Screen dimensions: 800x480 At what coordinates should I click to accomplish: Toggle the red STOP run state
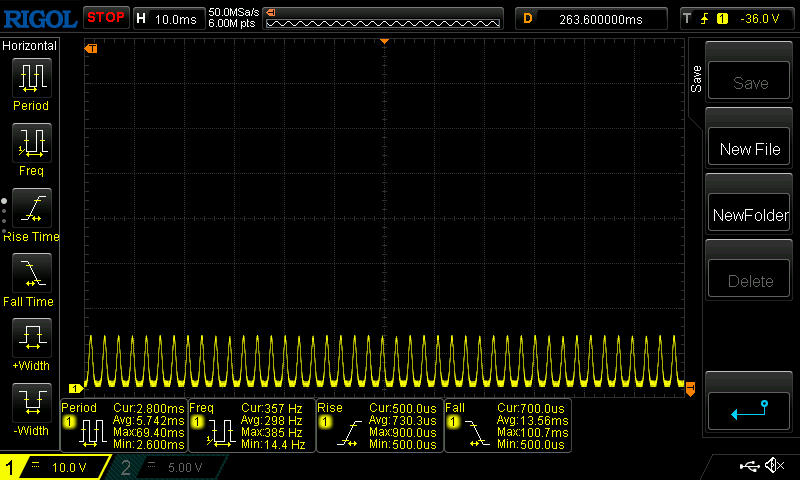pyautogui.click(x=105, y=17)
